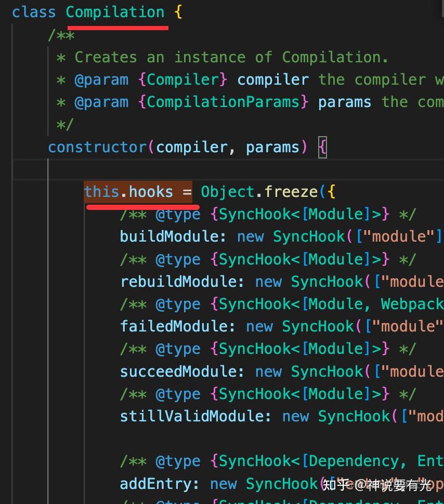Click the rebuildModule property
This screenshot has width=444, height=504.
click(178, 282)
